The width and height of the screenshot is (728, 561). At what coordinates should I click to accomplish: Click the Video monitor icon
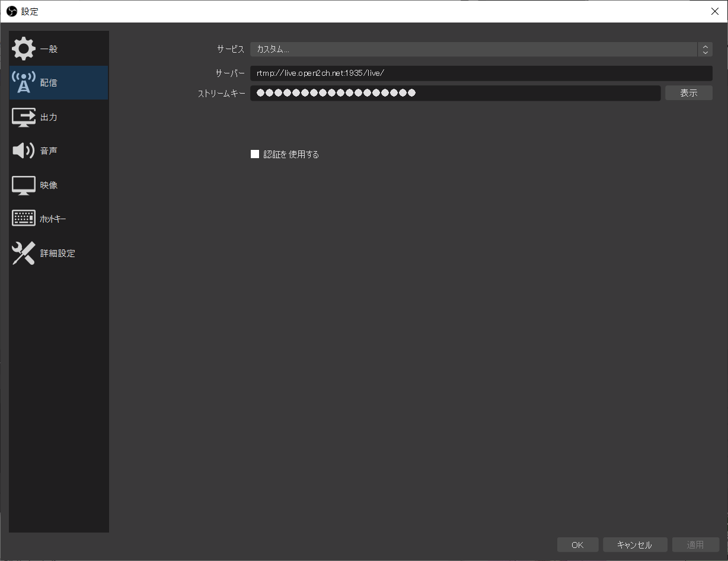tap(24, 185)
